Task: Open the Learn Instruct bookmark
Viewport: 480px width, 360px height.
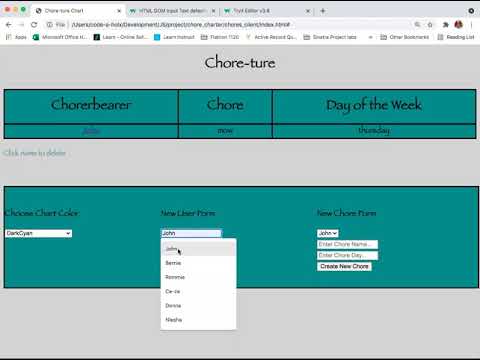Action: click(x=174, y=37)
